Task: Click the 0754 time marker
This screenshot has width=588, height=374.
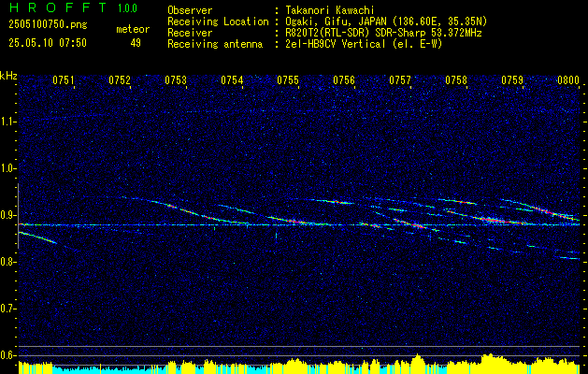Action: [x=232, y=80]
